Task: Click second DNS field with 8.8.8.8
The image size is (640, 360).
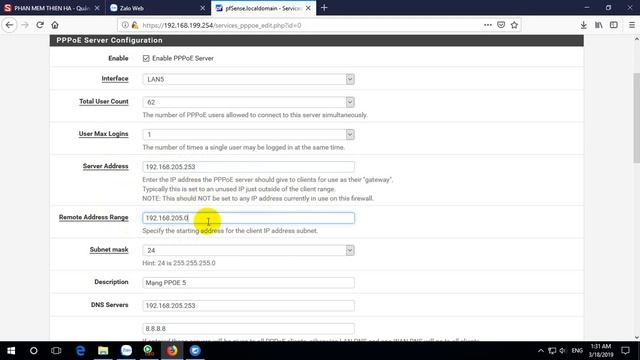Action: tap(248, 328)
